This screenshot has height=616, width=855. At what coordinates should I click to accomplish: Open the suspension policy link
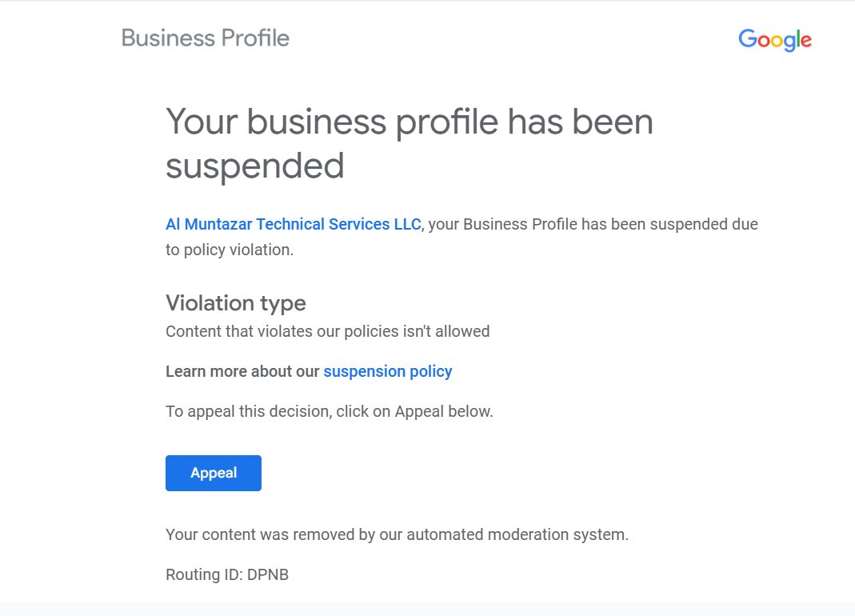[x=388, y=371]
